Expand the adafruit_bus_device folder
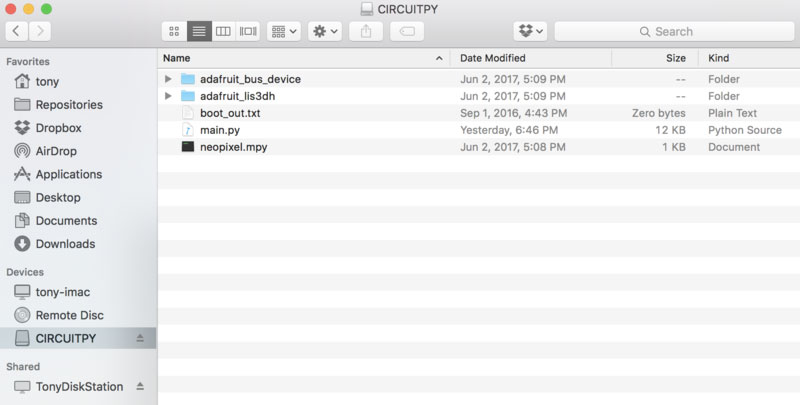800x405 pixels. tap(168, 79)
